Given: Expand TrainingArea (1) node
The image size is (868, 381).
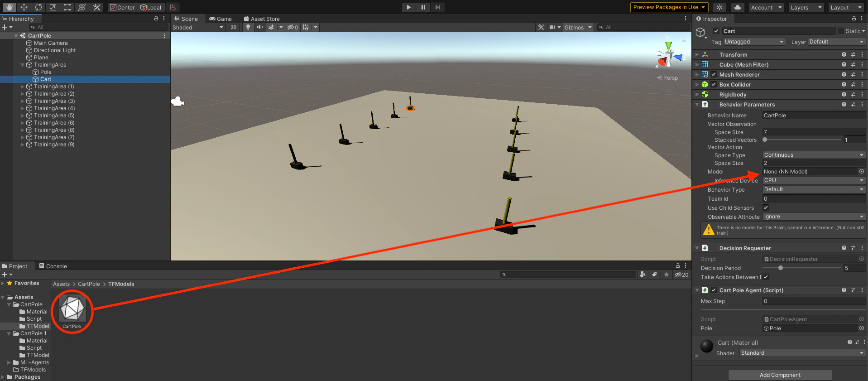Looking at the screenshot, I should pyautogui.click(x=22, y=87).
